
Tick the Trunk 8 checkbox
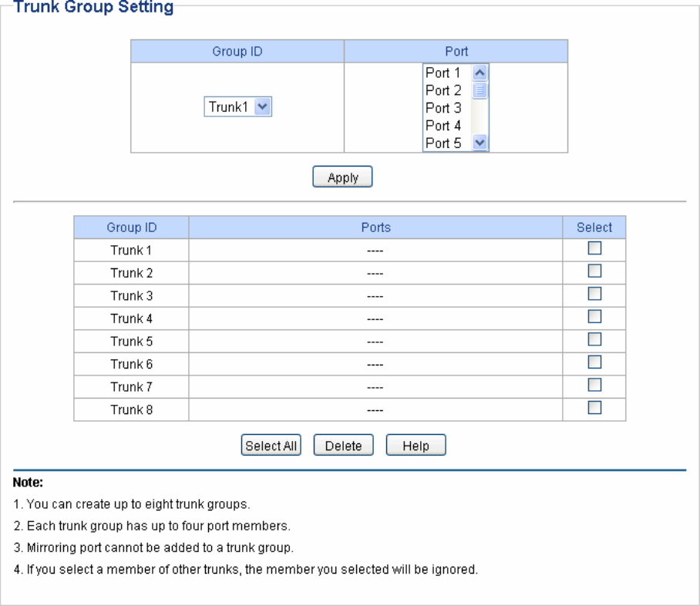(594, 408)
